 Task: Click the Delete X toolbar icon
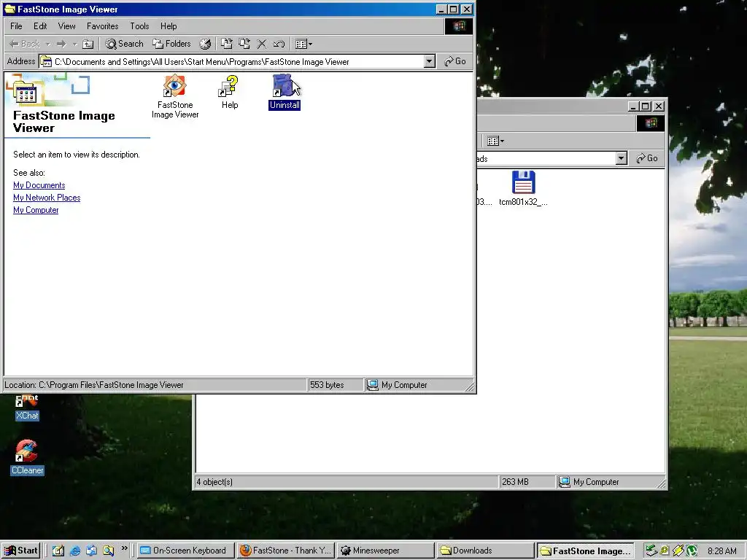pos(262,44)
